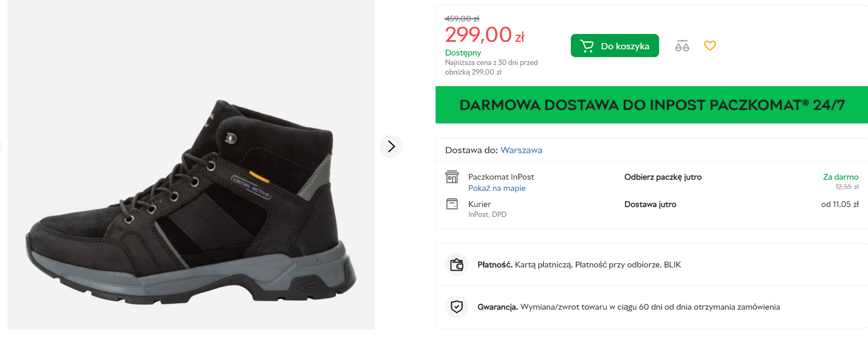868x337 pixels.
Task: Click the Paczkomat InPost locker icon
Action: tap(452, 177)
